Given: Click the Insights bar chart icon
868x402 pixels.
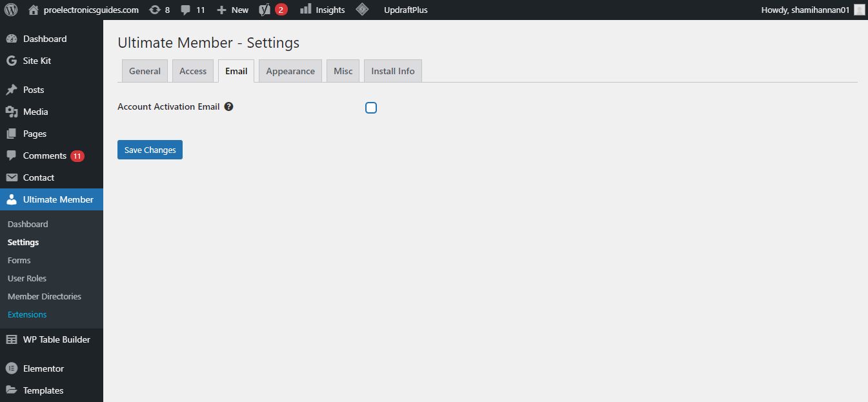Looking at the screenshot, I should (x=306, y=9).
